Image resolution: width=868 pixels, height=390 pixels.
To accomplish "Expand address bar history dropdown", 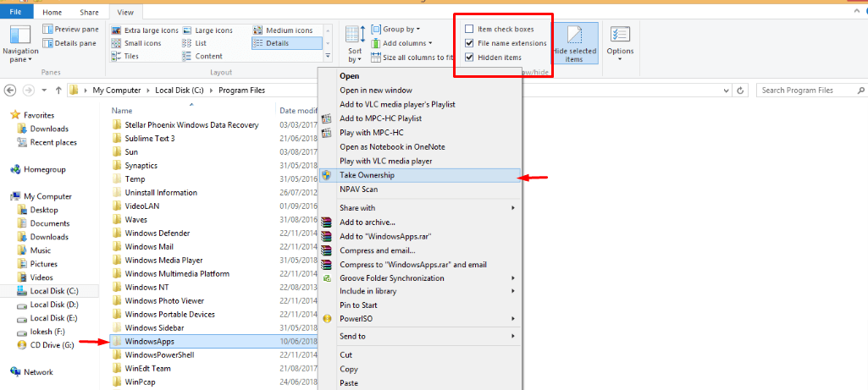I will (726, 91).
